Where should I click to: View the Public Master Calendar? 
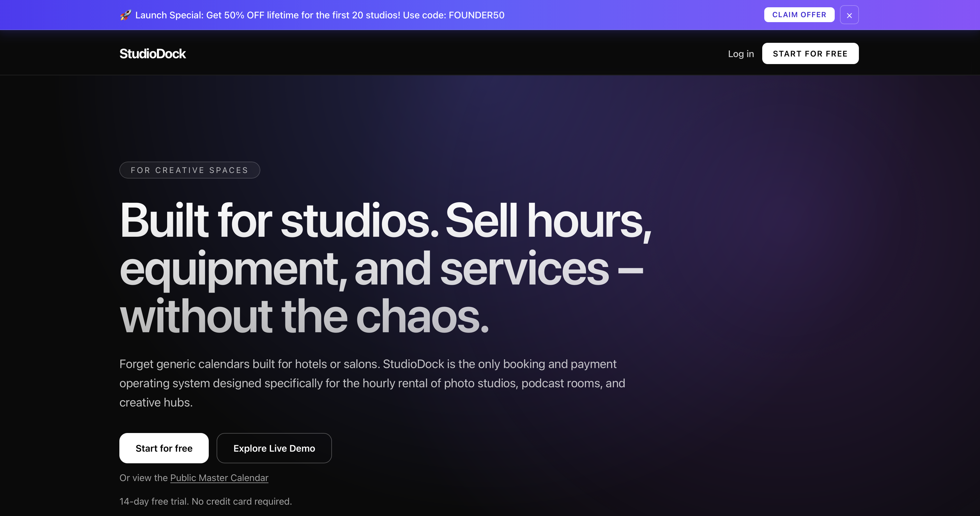point(219,478)
